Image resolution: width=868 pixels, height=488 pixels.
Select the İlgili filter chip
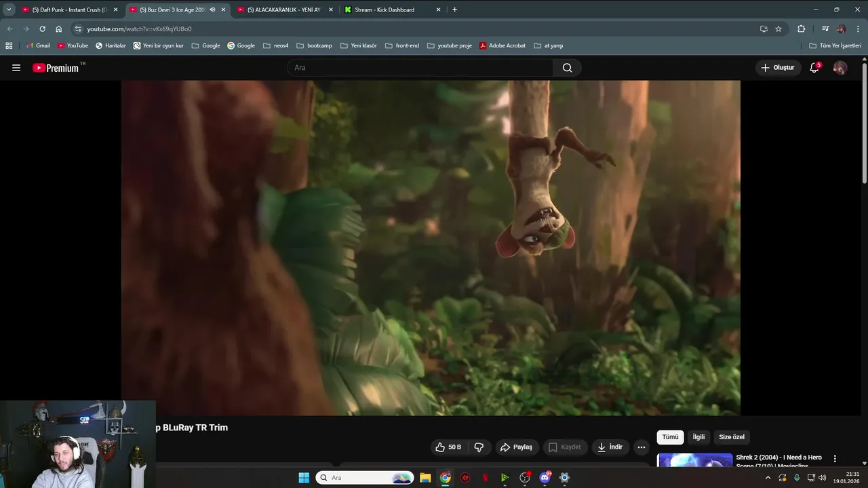click(698, 437)
